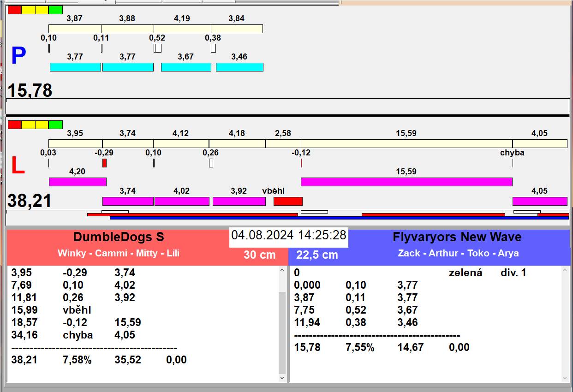Click the red start light in lane P
This screenshot has height=392, width=573.
(x=14, y=10)
